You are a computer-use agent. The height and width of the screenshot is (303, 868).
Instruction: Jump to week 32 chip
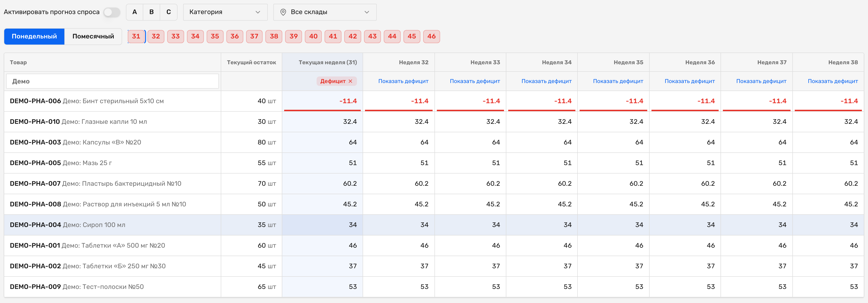tap(156, 36)
